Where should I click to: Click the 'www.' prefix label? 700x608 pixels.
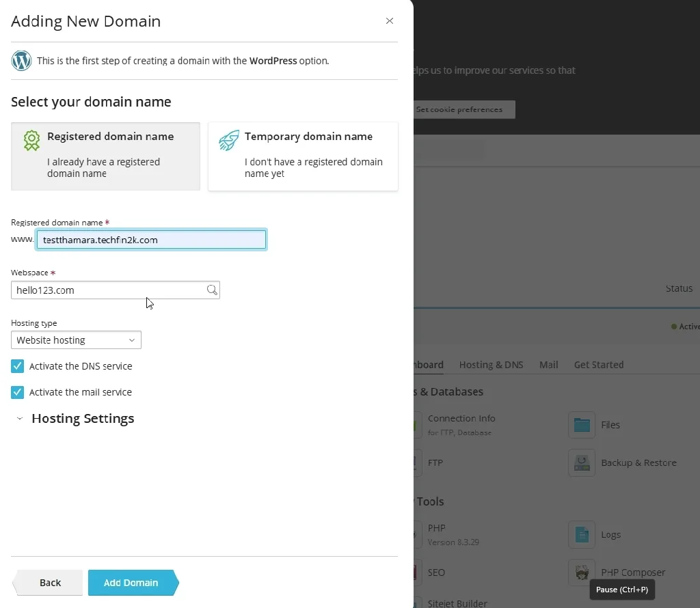(x=23, y=239)
